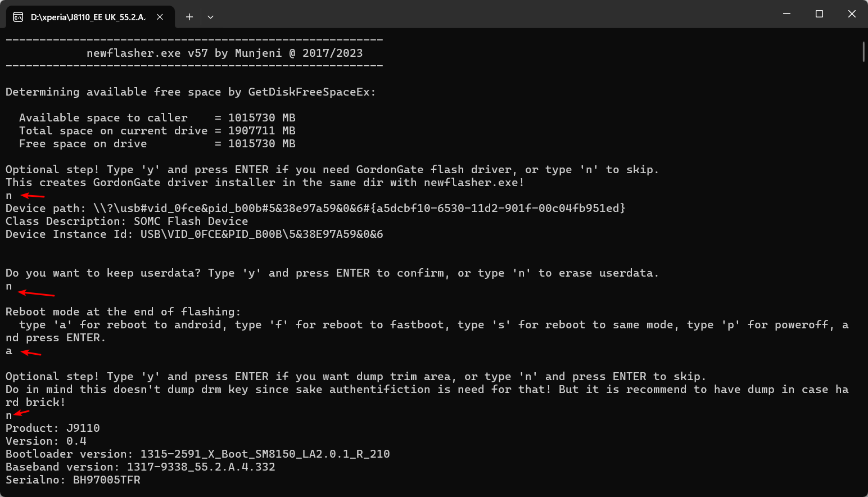
Task: Click the 'n' answer under keep userdata
Action: (x=9, y=286)
